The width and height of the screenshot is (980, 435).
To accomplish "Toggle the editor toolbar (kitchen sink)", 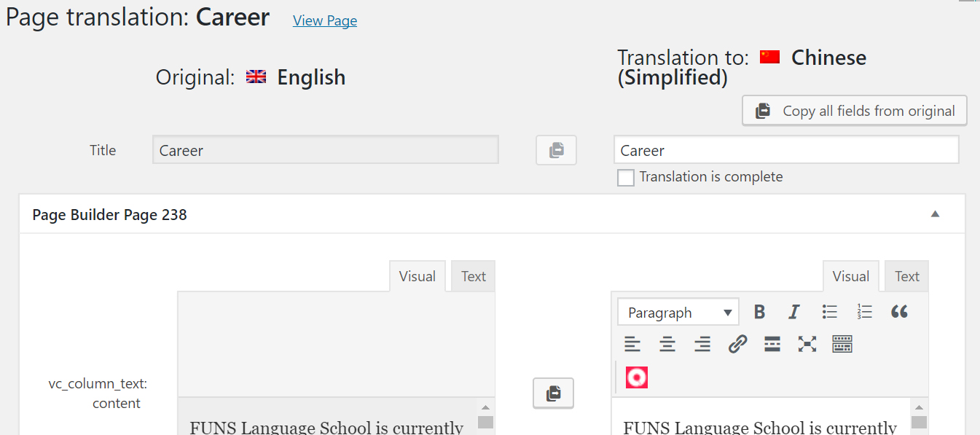I will [842, 344].
